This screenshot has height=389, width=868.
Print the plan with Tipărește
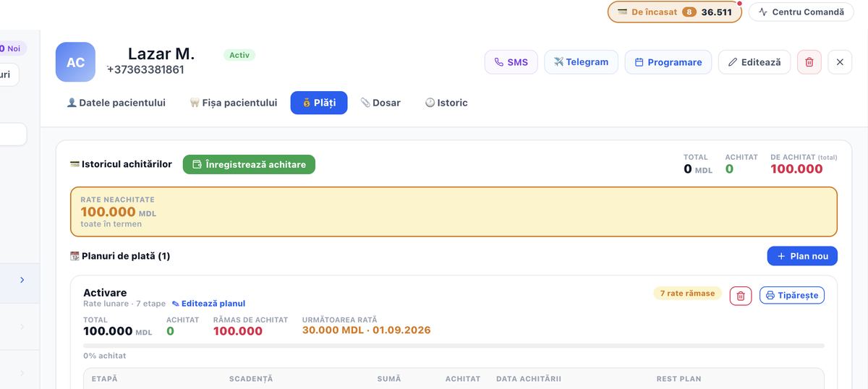coord(792,295)
